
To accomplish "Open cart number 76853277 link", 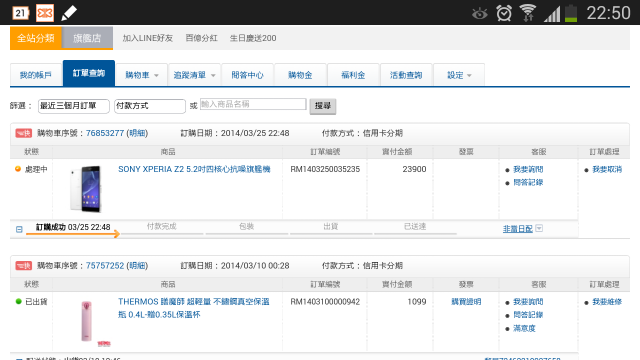I will click(x=105, y=133).
